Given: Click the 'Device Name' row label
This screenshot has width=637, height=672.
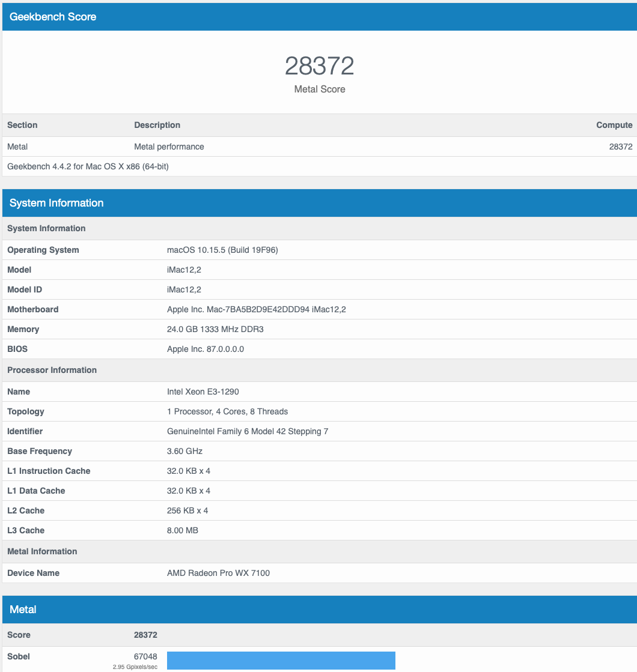Looking at the screenshot, I should click(x=33, y=573).
